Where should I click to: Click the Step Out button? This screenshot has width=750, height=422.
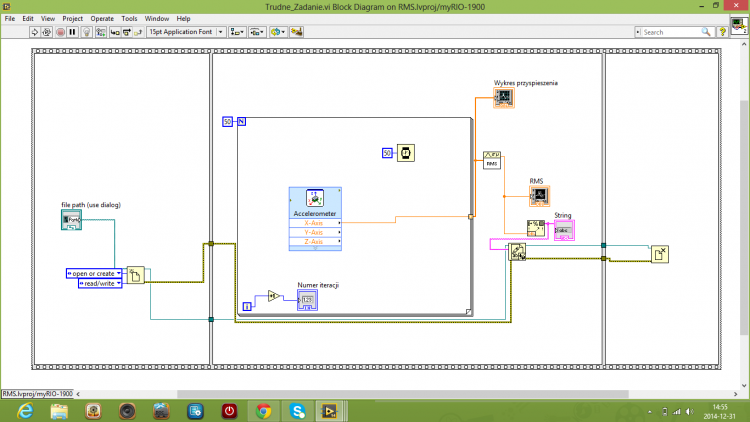coord(138,32)
